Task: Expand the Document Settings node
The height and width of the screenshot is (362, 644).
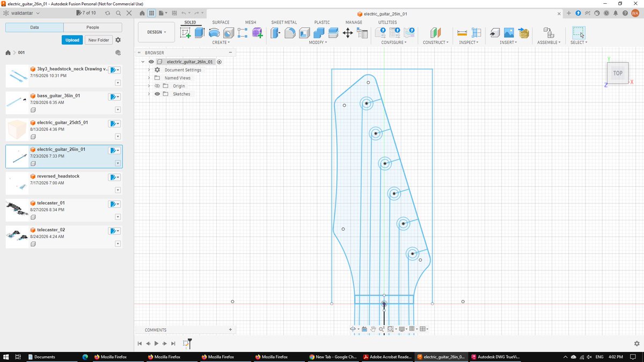Action: coord(149,70)
